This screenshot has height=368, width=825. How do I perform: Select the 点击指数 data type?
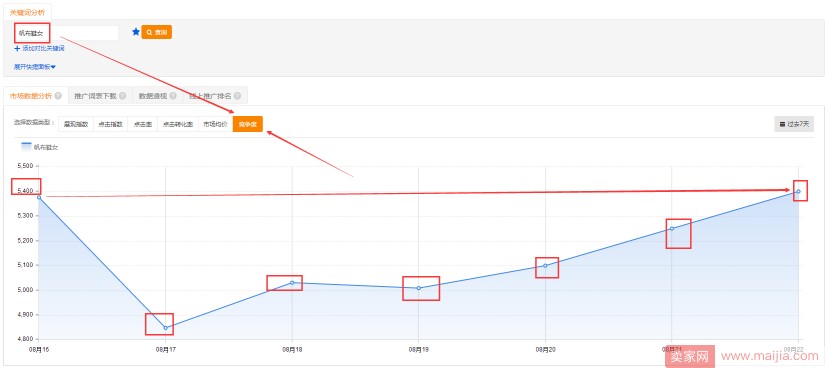pyautogui.click(x=110, y=124)
